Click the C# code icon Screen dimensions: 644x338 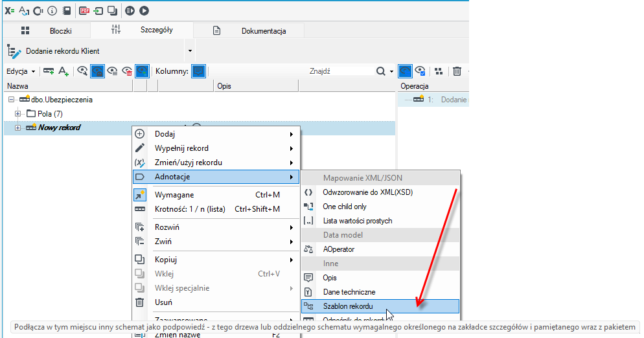[38, 11]
